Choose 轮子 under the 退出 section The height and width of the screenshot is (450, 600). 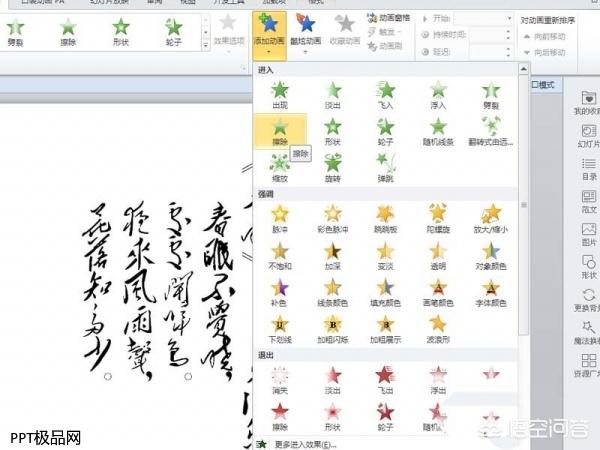click(385, 417)
